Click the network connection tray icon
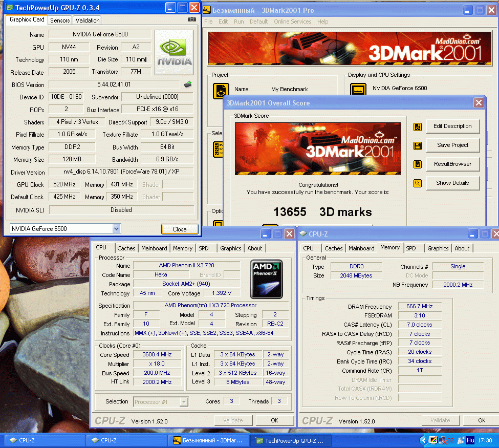The image size is (499, 448). coord(461,440)
